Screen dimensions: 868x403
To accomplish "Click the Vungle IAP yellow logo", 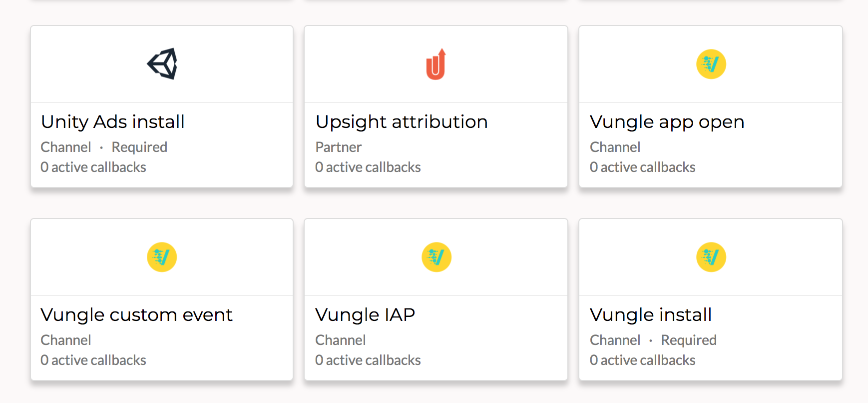I will [x=436, y=257].
